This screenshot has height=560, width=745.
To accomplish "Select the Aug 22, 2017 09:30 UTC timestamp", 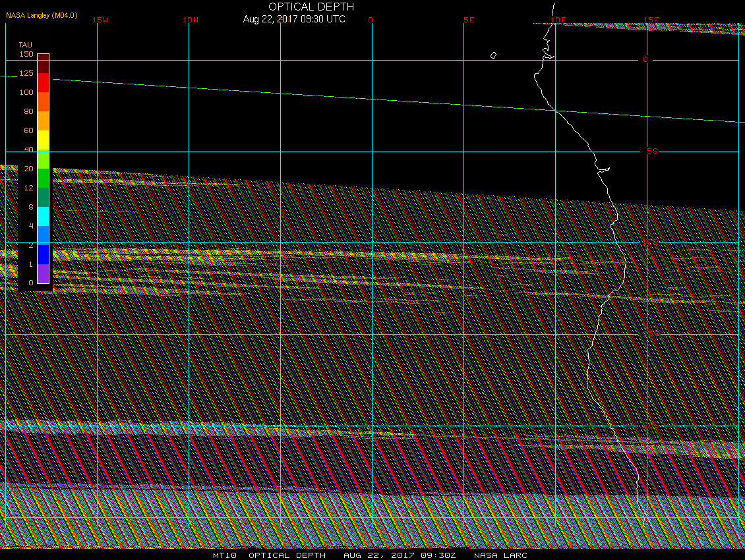I will click(x=294, y=19).
